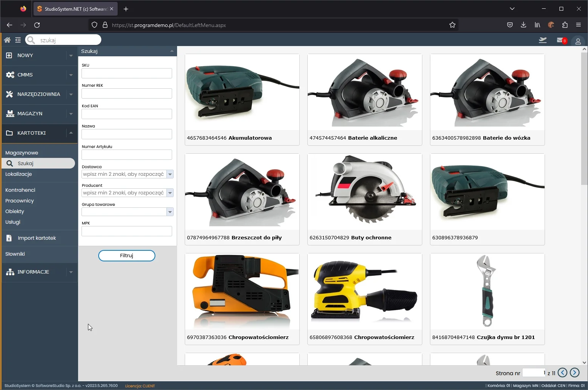Screen dimensions: 588x390
Task: Open the Czujka dymu br 1201 product thumbnail
Action: 487,291
